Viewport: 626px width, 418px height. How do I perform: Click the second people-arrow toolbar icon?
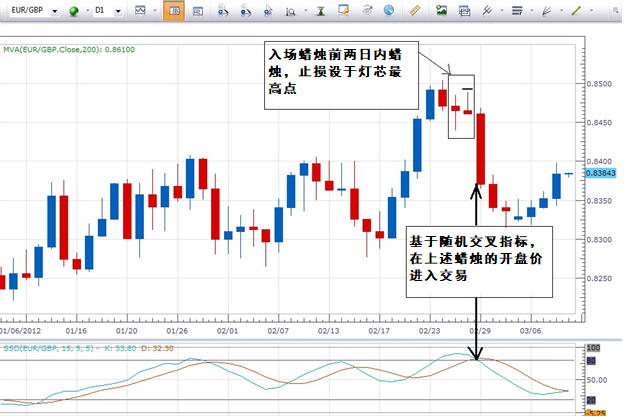click(x=246, y=11)
